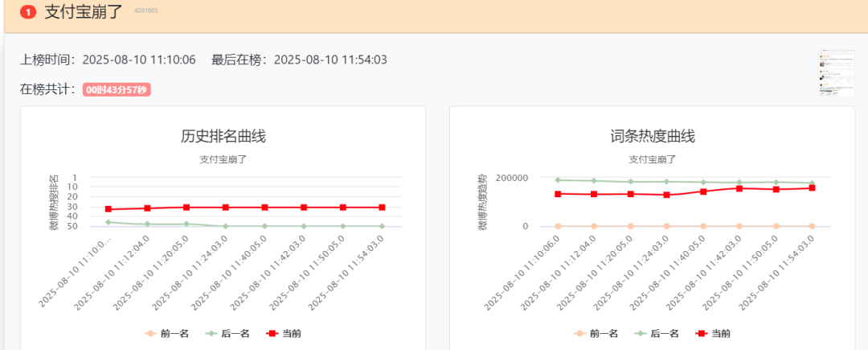Click green heat marker at 11:54:03 in heat chart
This screenshot has height=350, width=868.
(812, 183)
